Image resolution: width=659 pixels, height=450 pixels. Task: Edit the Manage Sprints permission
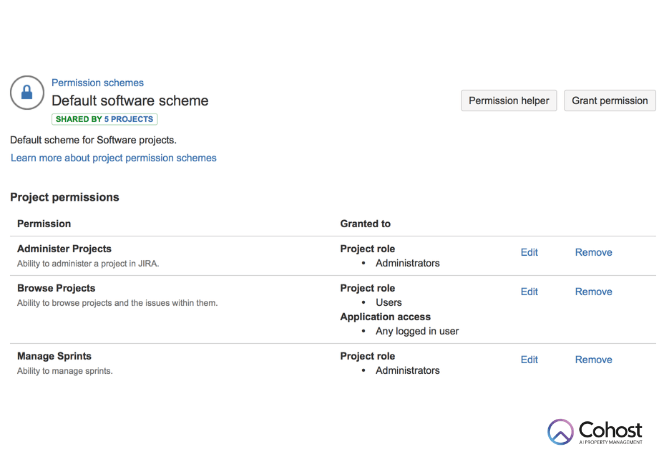point(529,360)
